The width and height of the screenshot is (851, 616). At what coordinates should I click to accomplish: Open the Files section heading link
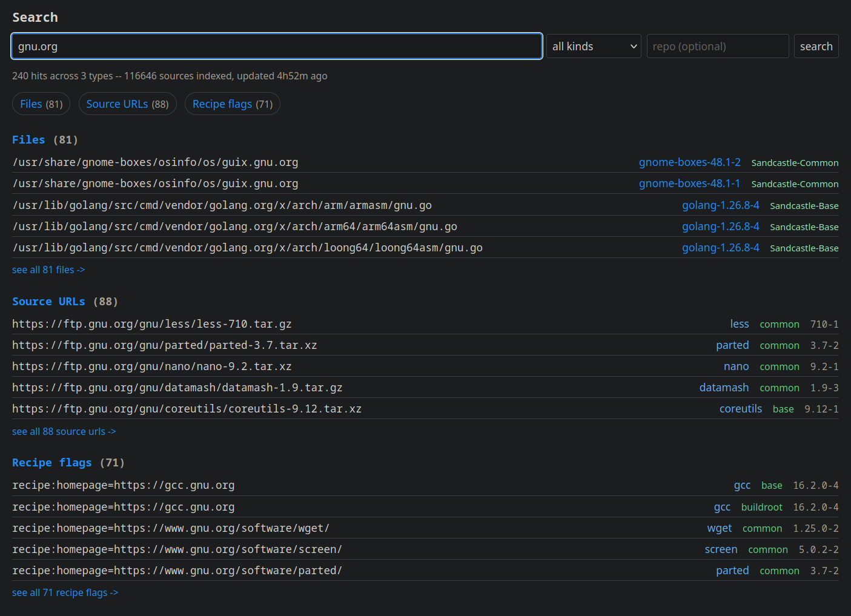pyautogui.click(x=28, y=140)
